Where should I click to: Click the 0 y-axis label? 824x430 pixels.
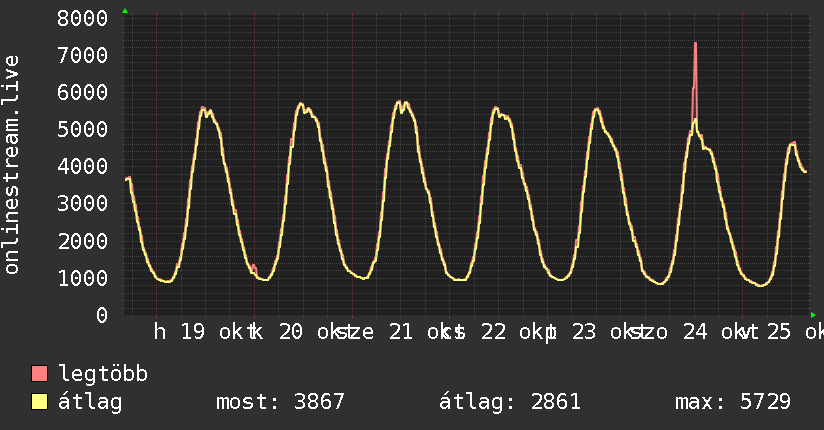[x=102, y=315]
